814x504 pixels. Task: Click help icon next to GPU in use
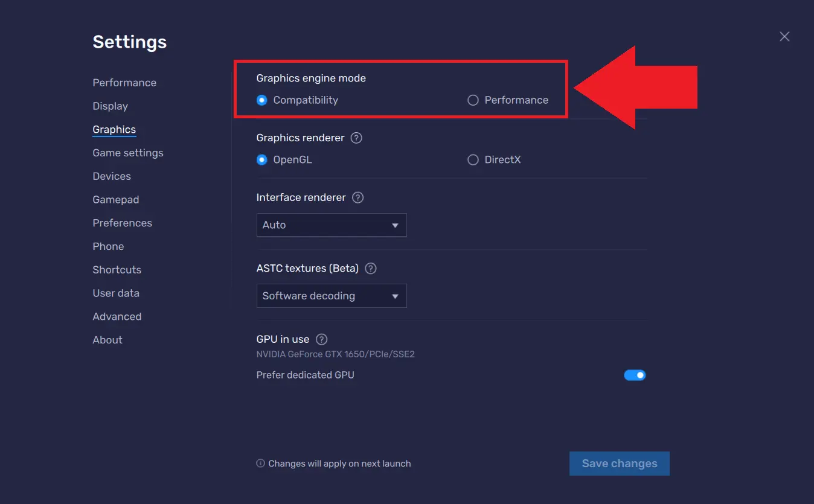(322, 339)
